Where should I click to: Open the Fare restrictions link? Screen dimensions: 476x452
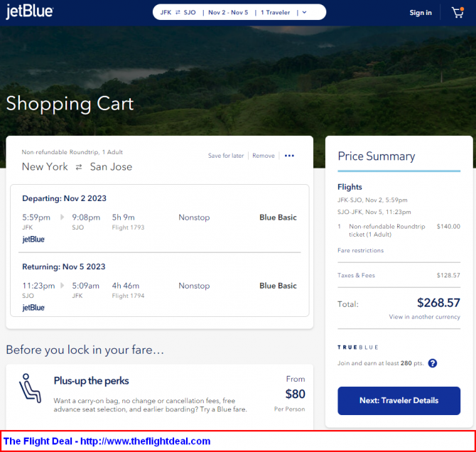pyautogui.click(x=360, y=250)
